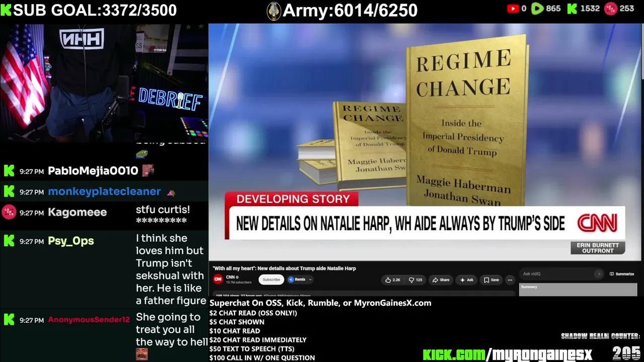Click the webcam feed thumbnail
644x362 pixels.
[x=104, y=83]
